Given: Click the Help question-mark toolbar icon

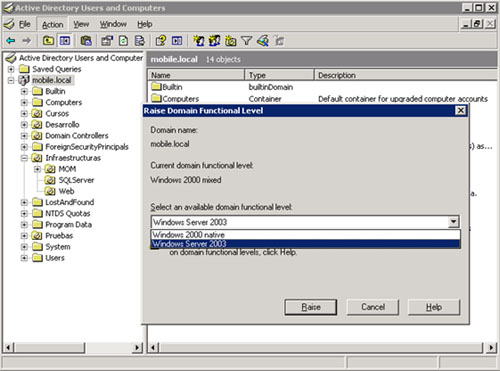Looking at the screenshot, I should click(161, 41).
